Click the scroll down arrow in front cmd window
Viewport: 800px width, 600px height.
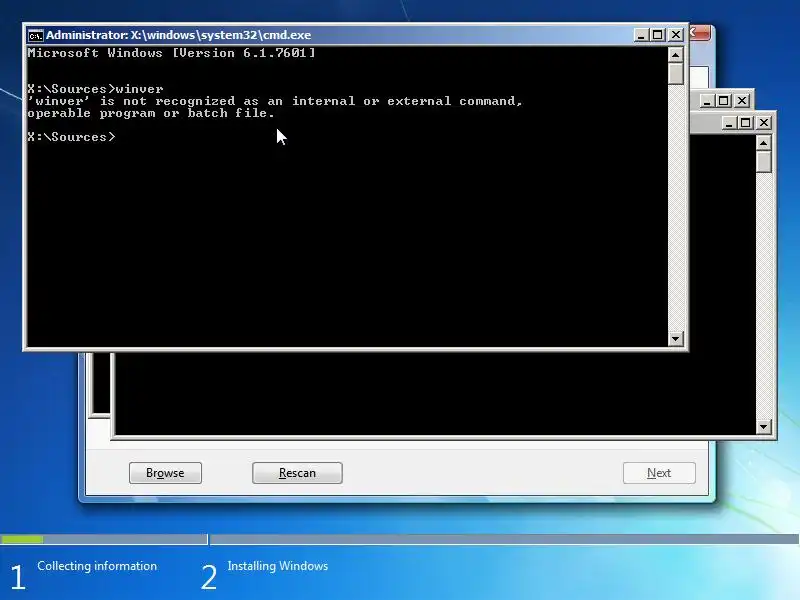[x=676, y=338]
